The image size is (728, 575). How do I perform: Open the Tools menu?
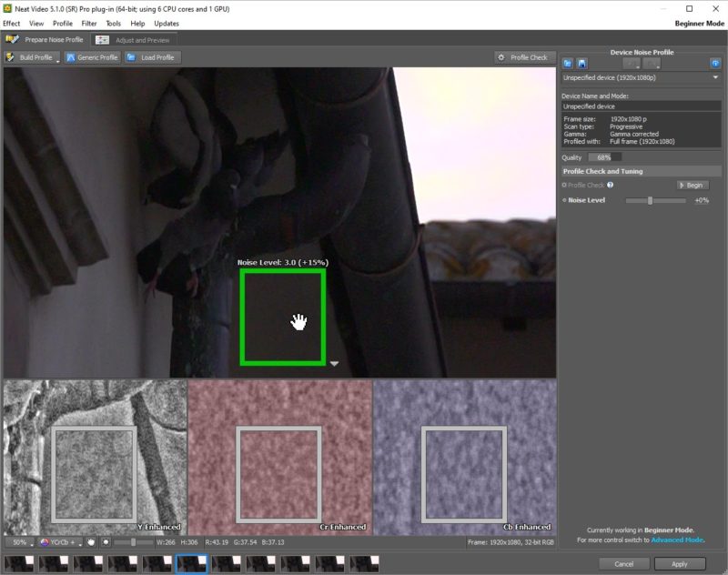click(x=113, y=23)
